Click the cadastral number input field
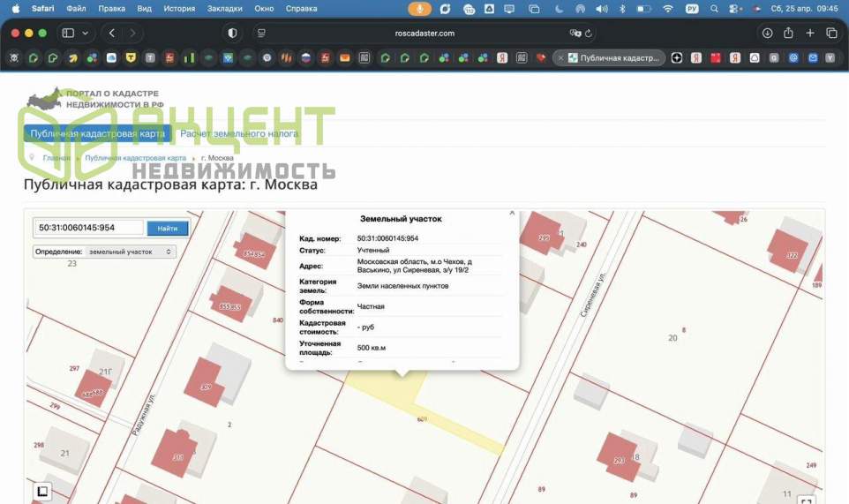This screenshot has width=849, height=504. click(88, 228)
